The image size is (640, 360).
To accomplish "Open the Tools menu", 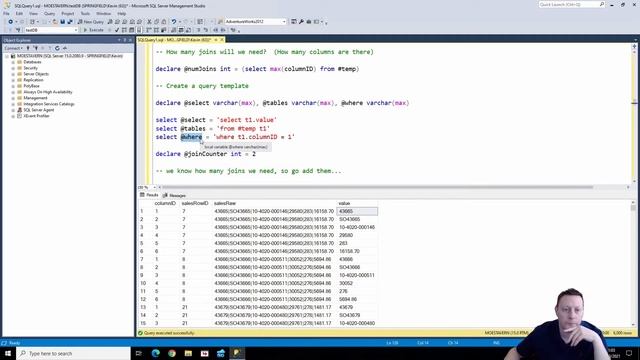I will [85, 13].
